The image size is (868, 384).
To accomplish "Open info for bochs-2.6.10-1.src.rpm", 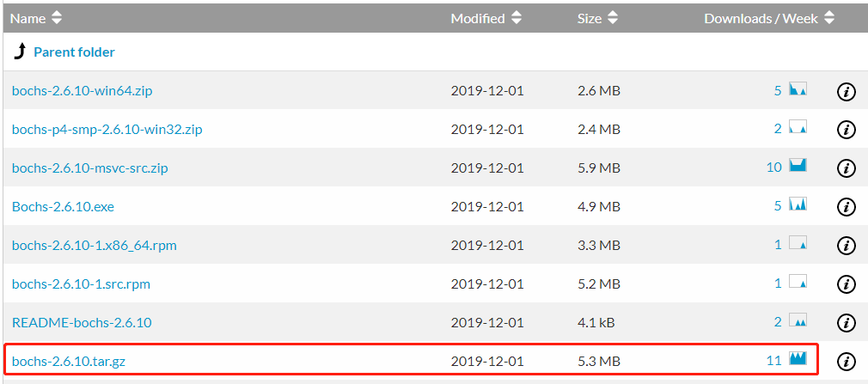I will pyautogui.click(x=846, y=284).
